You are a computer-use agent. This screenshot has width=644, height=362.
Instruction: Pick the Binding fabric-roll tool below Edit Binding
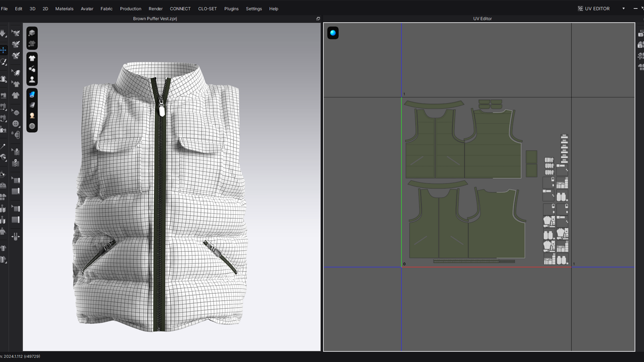tap(16, 191)
